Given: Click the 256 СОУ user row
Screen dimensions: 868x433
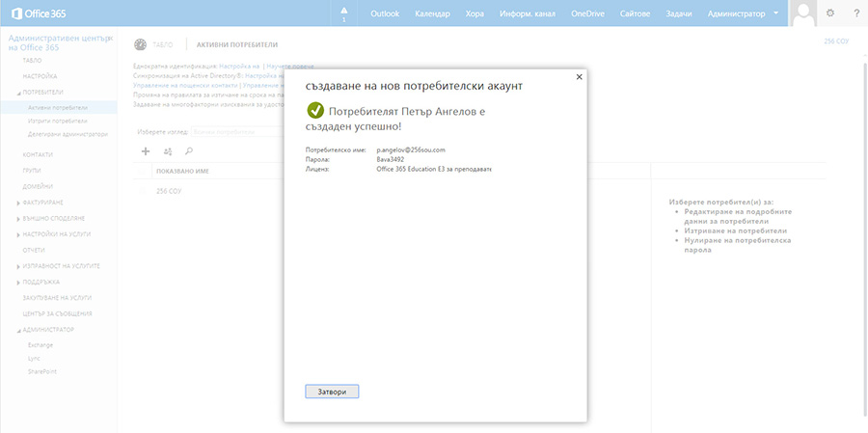Looking at the screenshot, I should [x=169, y=191].
